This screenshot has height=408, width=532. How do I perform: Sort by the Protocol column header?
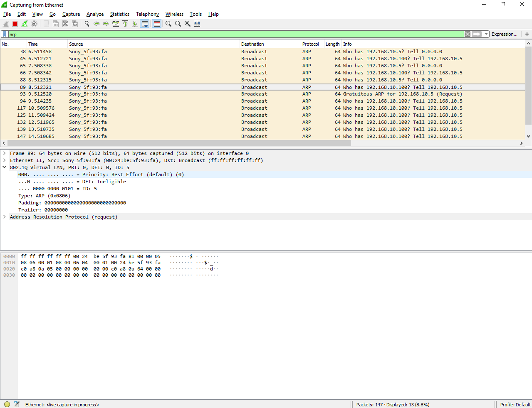click(312, 44)
